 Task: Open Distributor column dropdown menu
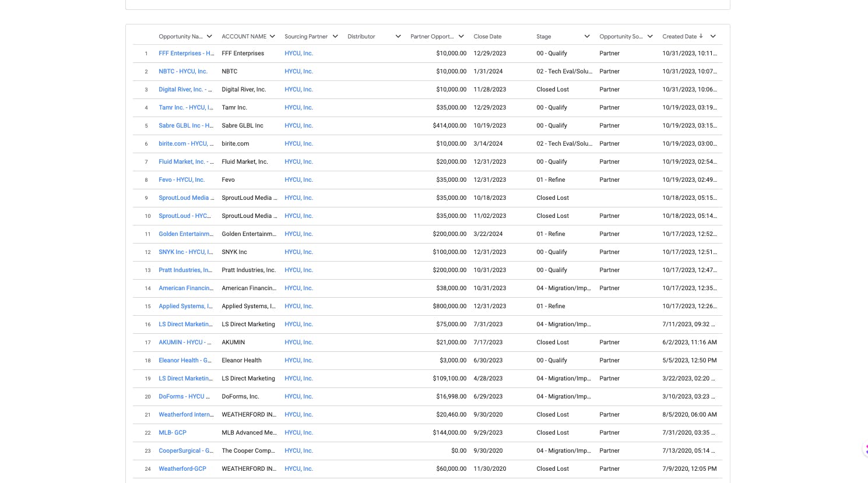[x=398, y=36]
